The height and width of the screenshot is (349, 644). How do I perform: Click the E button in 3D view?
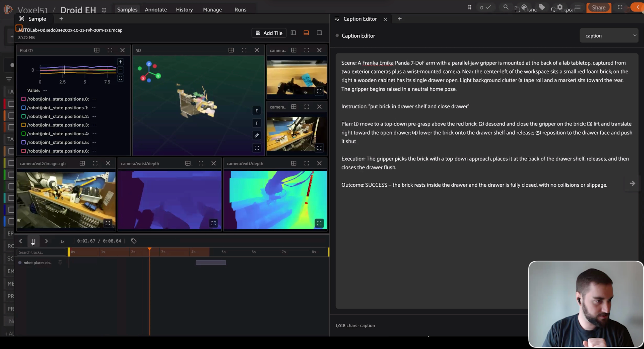coord(256,111)
